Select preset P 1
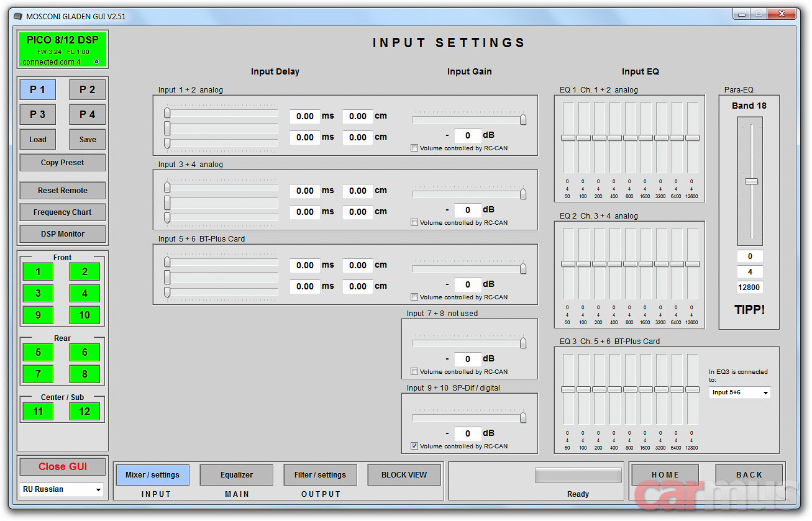The width and height of the screenshot is (812, 521). click(x=38, y=89)
